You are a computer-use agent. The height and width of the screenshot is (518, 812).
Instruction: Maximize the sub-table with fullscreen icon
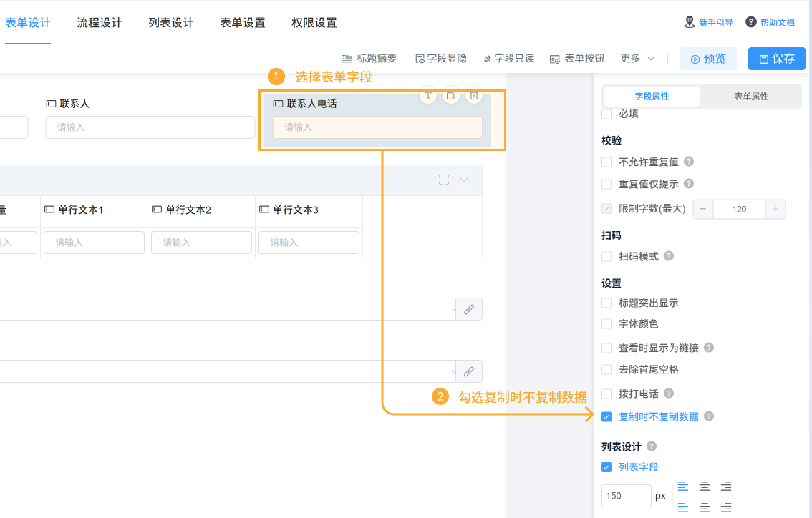[444, 180]
